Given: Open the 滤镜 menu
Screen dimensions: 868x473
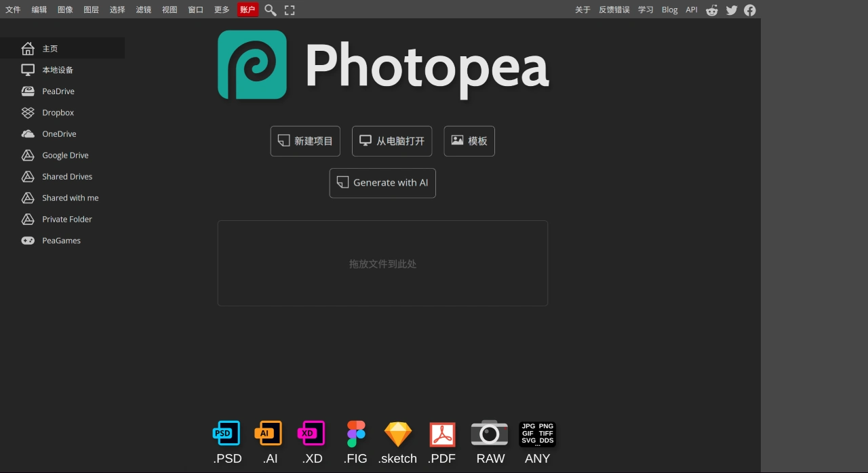Looking at the screenshot, I should 143,9.
